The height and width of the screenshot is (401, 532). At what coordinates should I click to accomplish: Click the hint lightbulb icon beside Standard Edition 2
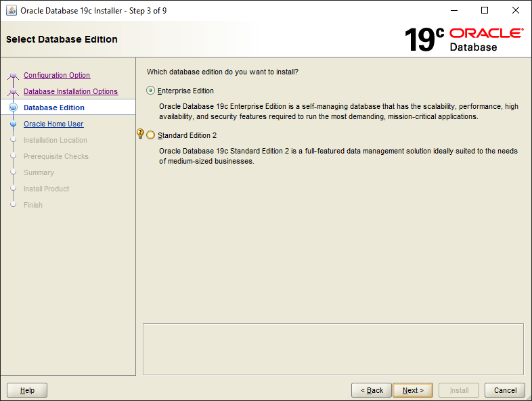pyautogui.click(x=140, y=133)
